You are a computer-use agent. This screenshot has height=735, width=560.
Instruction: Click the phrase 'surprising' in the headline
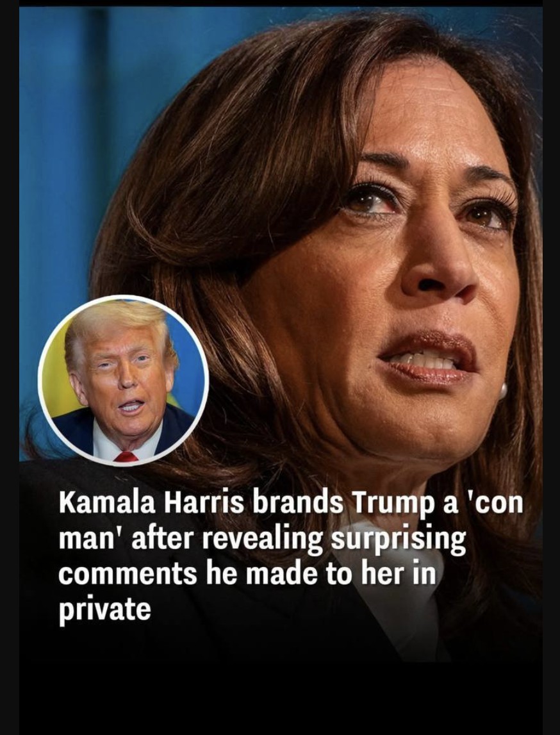click(x=399, y=539)
